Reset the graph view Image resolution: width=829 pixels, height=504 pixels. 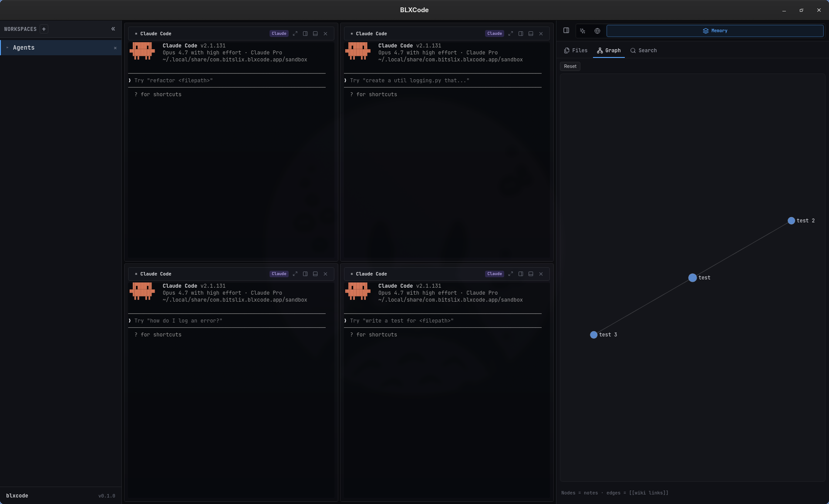570,66
